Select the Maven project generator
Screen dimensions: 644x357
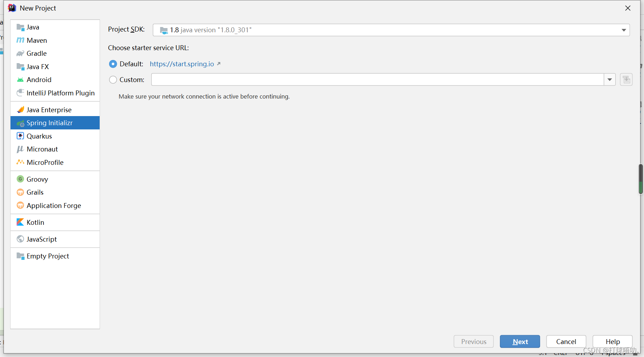coord(36,40)
